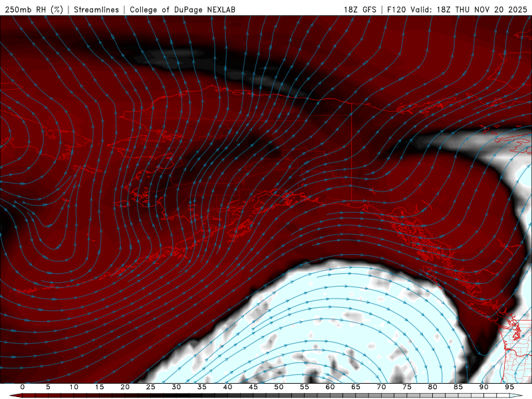The height and width of the screenshot is (399, 532).
Task: Click the 'Streamlines' header label
Action: tap(96, 9)
